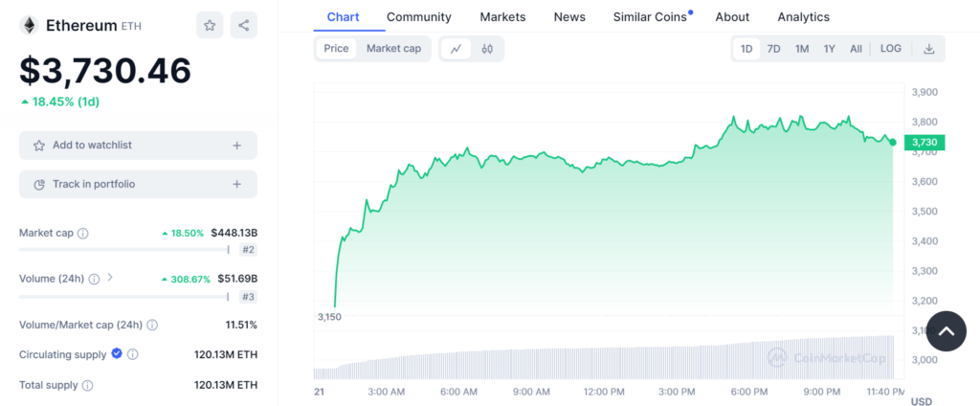
Task: Open the Chart tab
Action: coord(344,17)
